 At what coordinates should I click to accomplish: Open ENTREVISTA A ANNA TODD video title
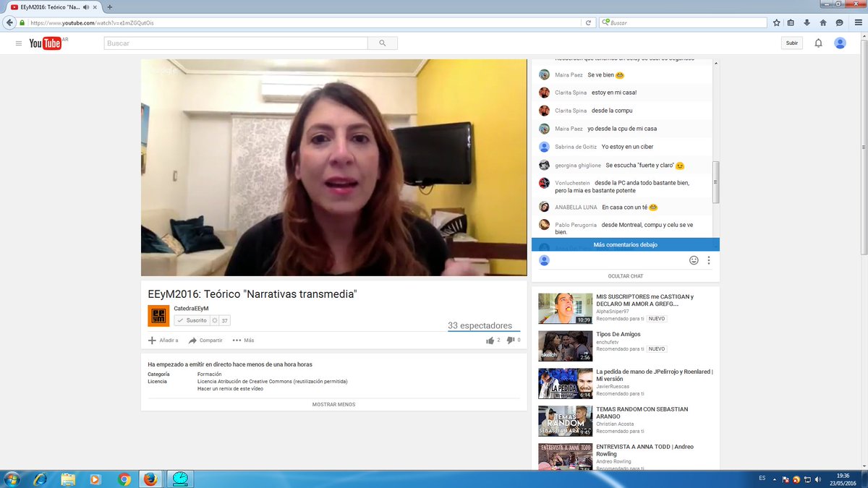tap(644, 450)
